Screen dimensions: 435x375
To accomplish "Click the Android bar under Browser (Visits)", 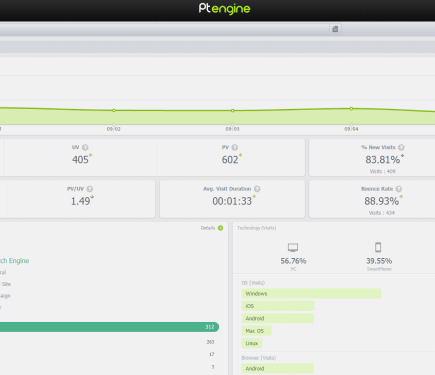I will (x=278, y=368).
